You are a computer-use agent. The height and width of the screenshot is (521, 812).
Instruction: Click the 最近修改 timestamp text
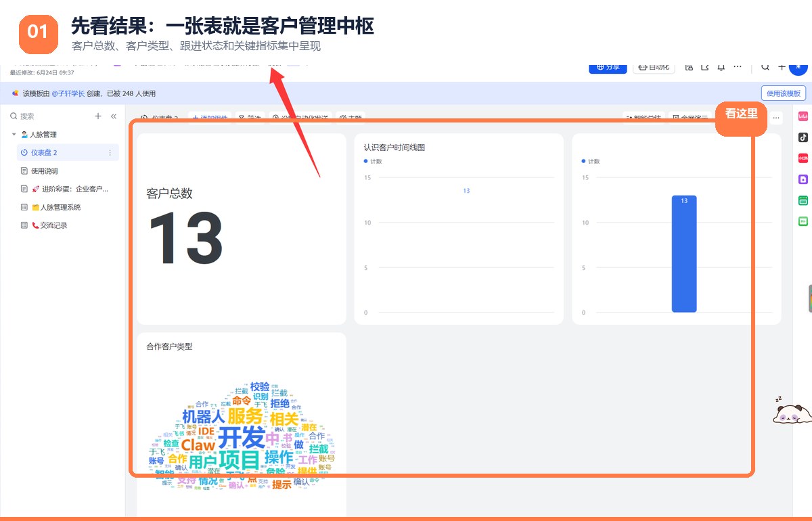(x=42, y=72)
